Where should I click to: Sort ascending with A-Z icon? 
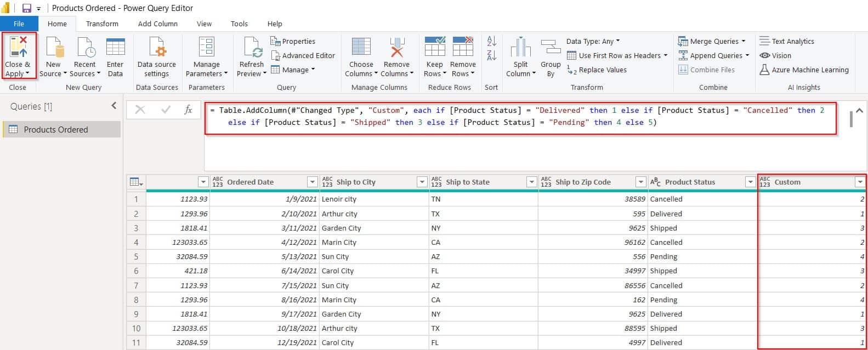click(492, 41)
